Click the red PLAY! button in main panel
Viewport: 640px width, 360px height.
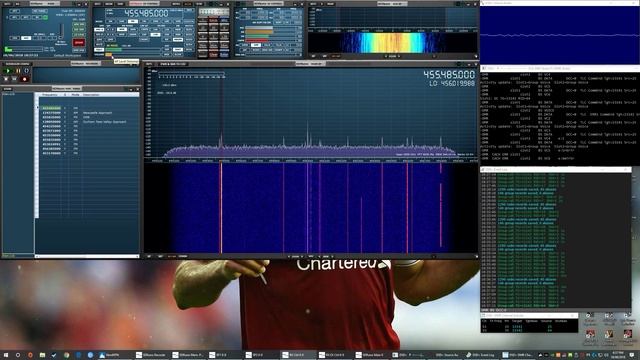pos(79,42)
